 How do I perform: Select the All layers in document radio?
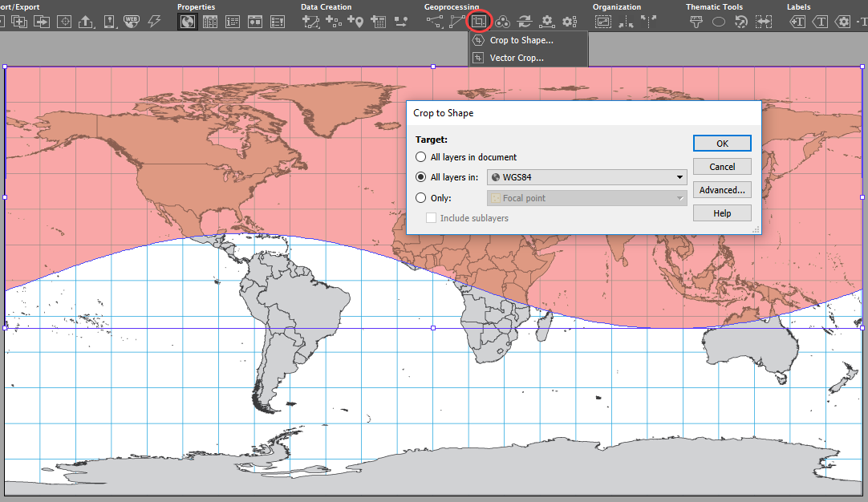click(420, 157)
